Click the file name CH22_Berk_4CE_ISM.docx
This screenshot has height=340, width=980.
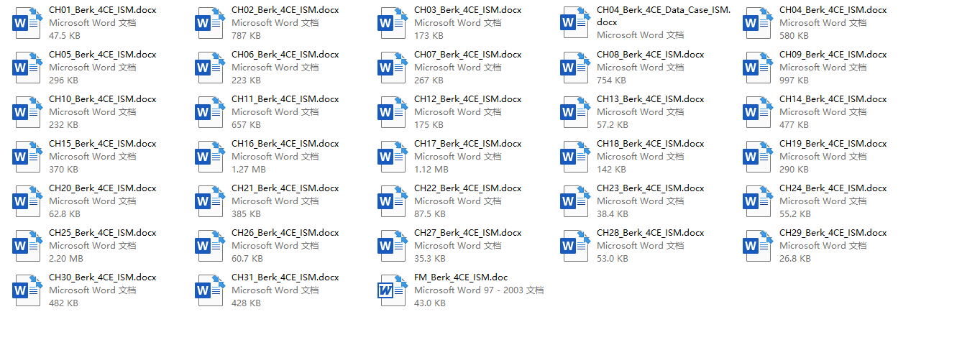468,188
